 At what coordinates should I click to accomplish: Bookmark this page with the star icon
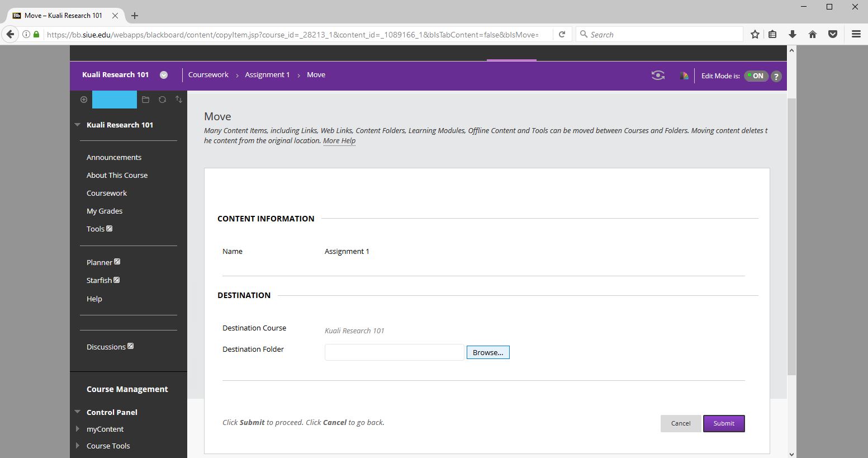(755, 34)
